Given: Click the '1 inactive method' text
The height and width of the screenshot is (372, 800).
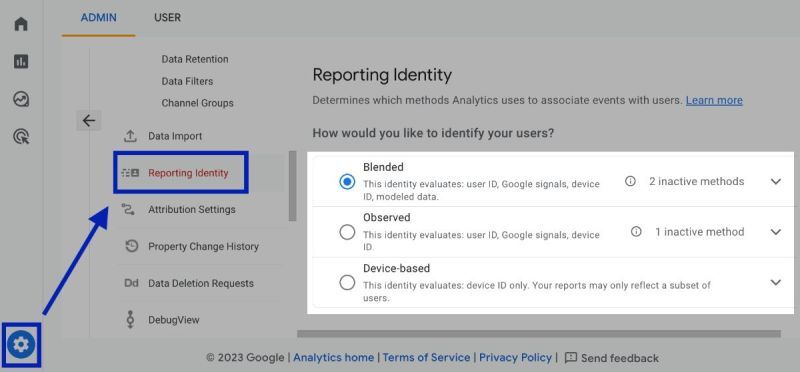Looking at the screenshot, I should pyautogui.click(x=699, y=232).
